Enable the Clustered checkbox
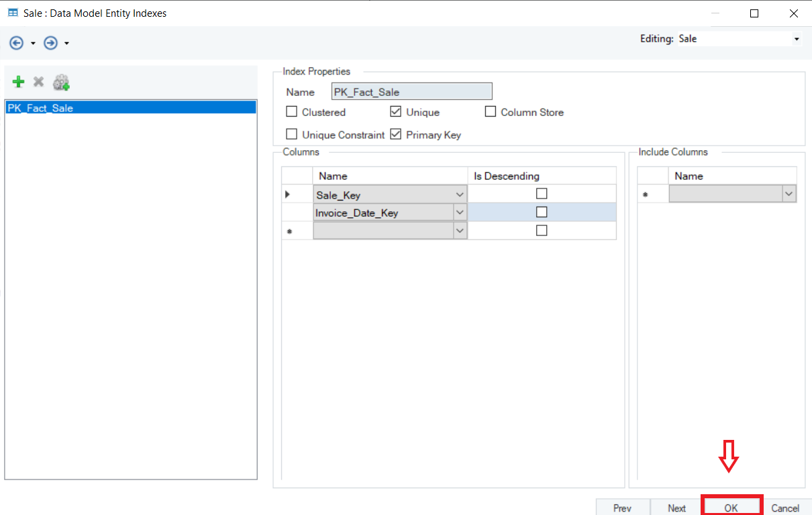This screenshot has height=515, width=812. click(291, 112)
